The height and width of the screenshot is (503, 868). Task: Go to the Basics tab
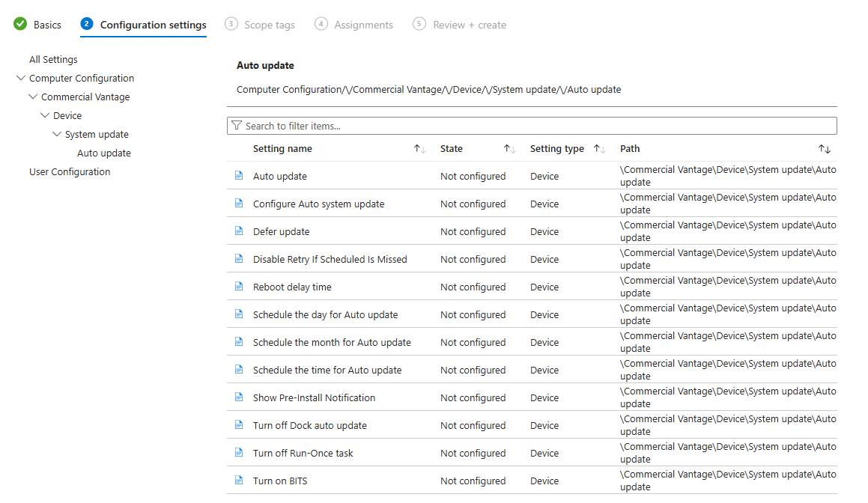coord(47,25)
